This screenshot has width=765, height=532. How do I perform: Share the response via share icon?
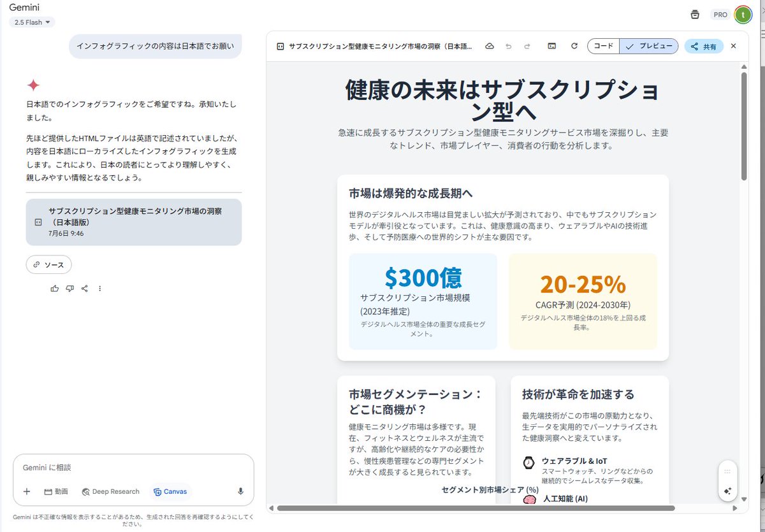85,289
